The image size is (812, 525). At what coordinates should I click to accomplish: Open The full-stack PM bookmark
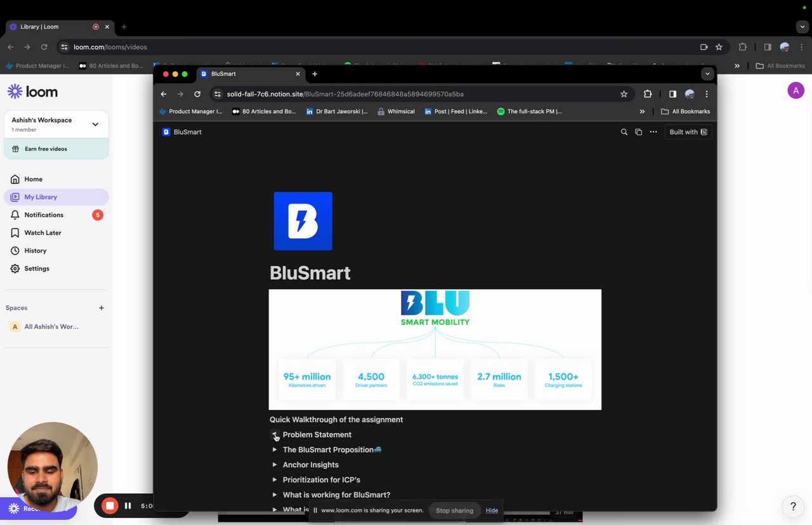point(530,111)
